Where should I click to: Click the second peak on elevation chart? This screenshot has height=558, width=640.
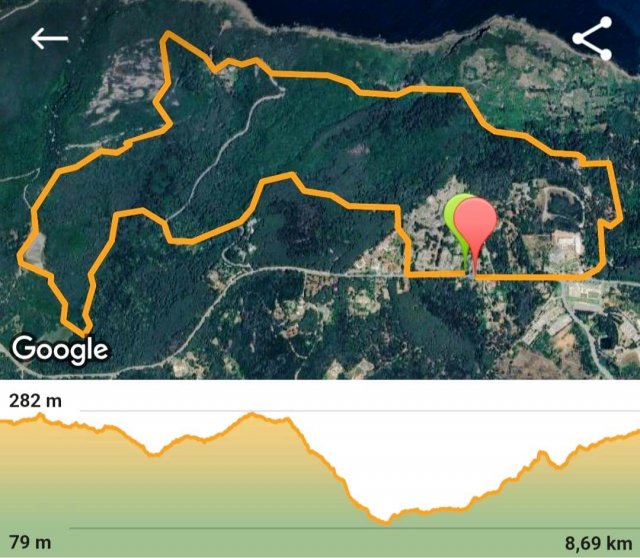(252, 415)
